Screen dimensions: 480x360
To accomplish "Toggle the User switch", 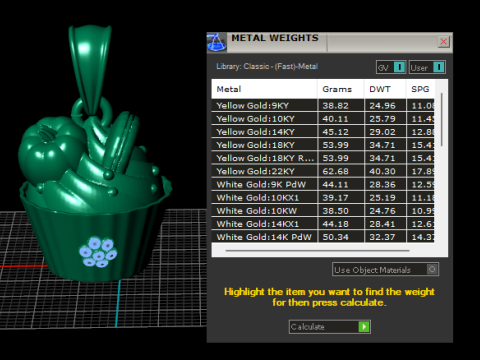I will pos(427,67).
